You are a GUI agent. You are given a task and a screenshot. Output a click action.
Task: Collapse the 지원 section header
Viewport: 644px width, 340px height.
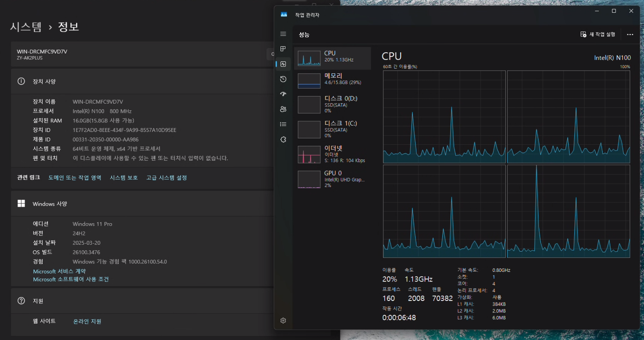(x=143, y=301)
